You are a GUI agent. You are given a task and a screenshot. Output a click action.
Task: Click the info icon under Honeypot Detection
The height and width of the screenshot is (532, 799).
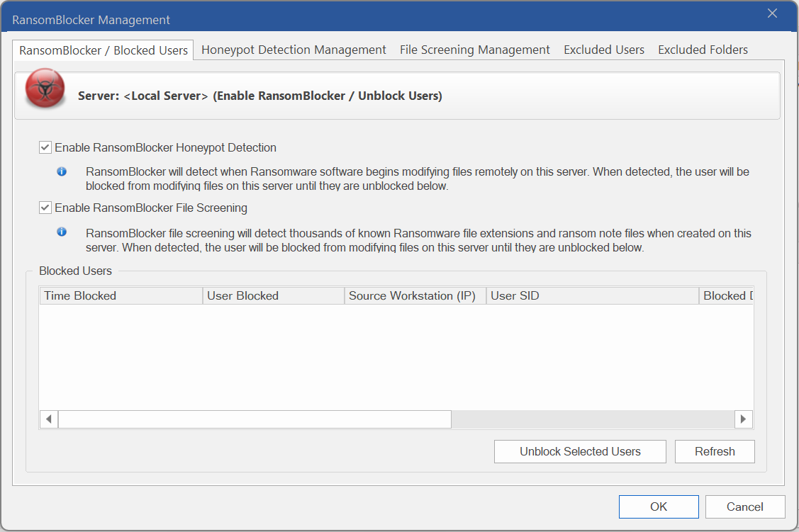click(62, 171)
